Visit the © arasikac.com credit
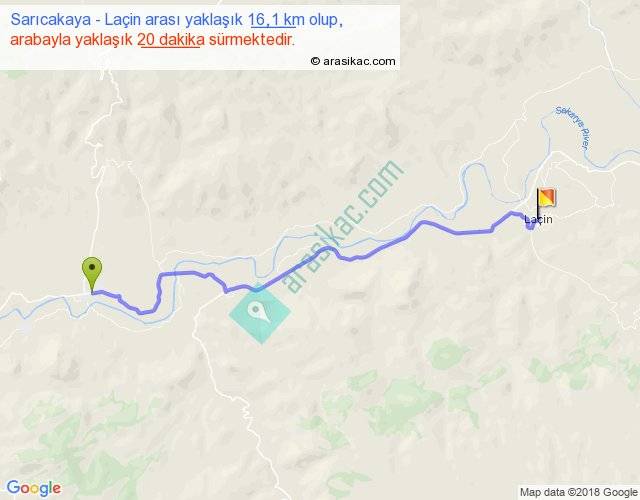640x500 pixels. pyautogui.click(x=353, y=61)
